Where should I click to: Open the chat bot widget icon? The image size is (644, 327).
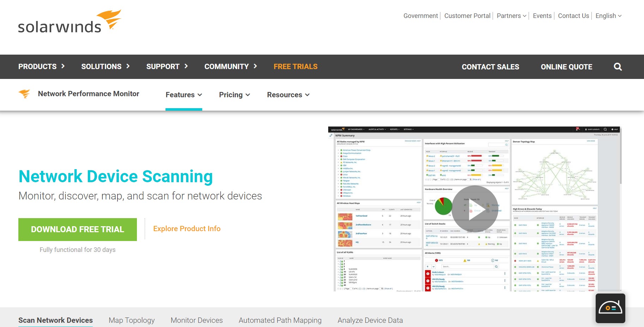[610, 308]
